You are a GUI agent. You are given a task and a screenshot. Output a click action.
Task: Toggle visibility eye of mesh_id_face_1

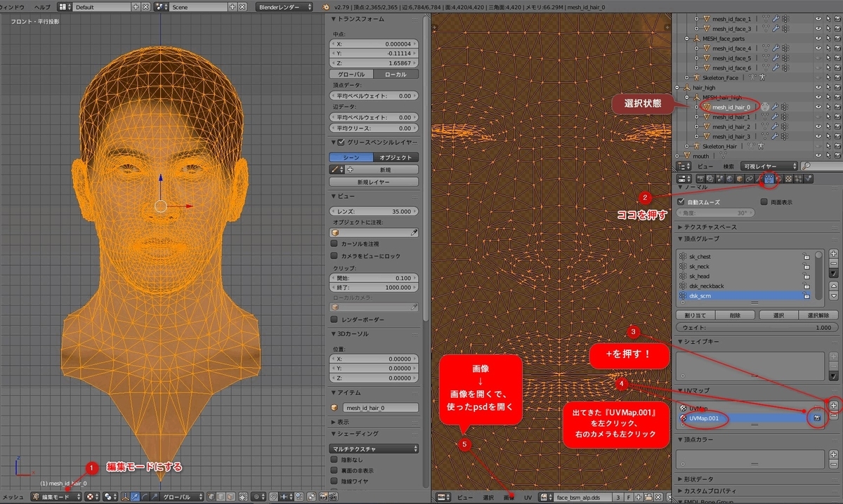click(x=818, y=19)
